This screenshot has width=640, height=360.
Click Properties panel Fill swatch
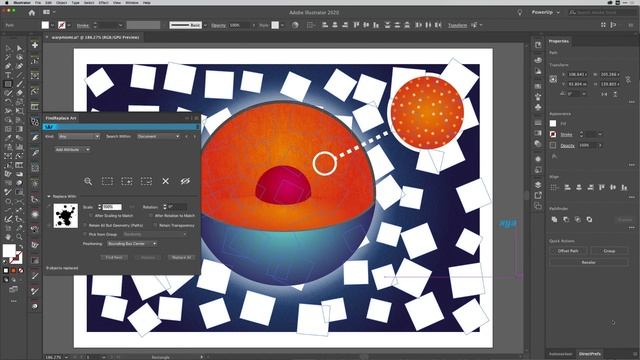553,123
